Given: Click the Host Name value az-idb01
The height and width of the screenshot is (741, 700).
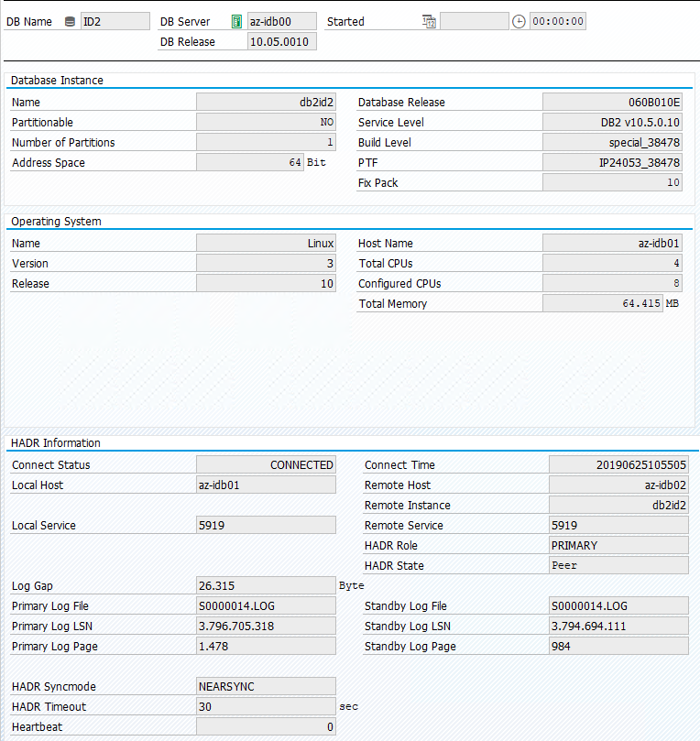Looking at the screenshot, I should pyautogui.click(x=612, y=244).
